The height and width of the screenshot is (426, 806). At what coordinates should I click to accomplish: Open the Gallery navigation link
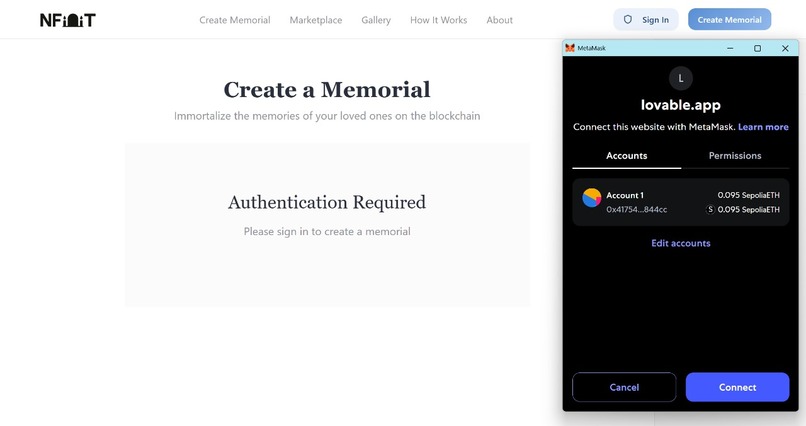[376, 20]
